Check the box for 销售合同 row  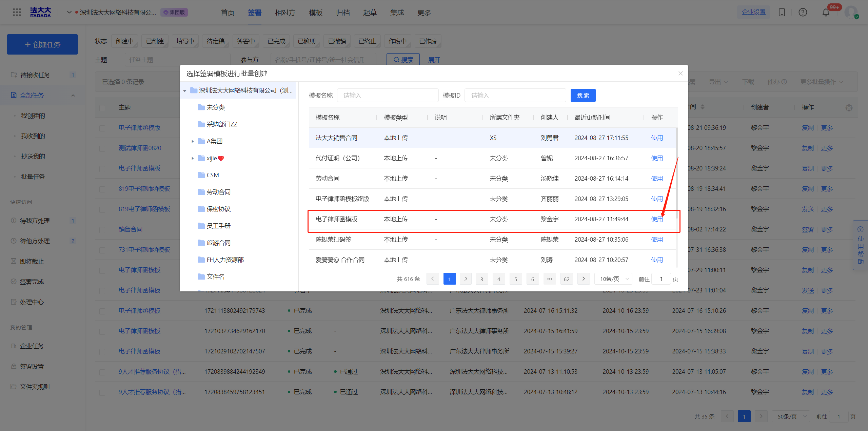(x=102, y=230)
